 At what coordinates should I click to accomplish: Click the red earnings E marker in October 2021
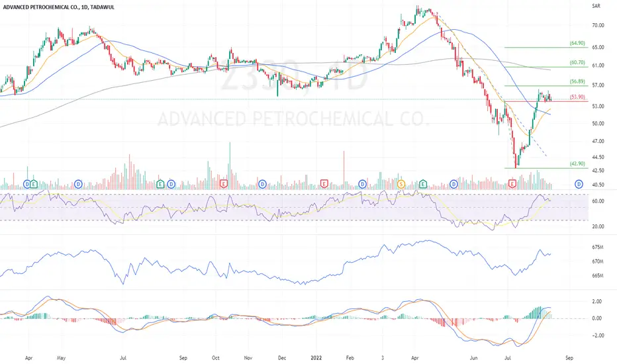tap(224, 184)
